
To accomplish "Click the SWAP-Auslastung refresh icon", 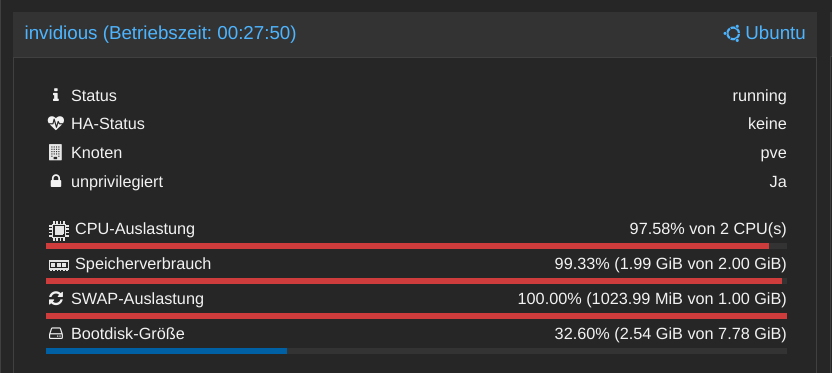I will [56, 299].
